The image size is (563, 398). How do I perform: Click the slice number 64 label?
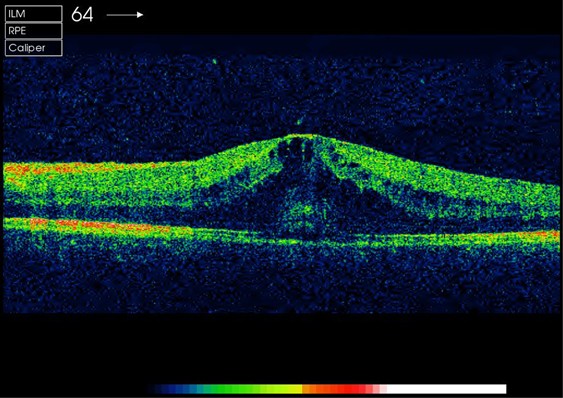[x=82, y=15]
